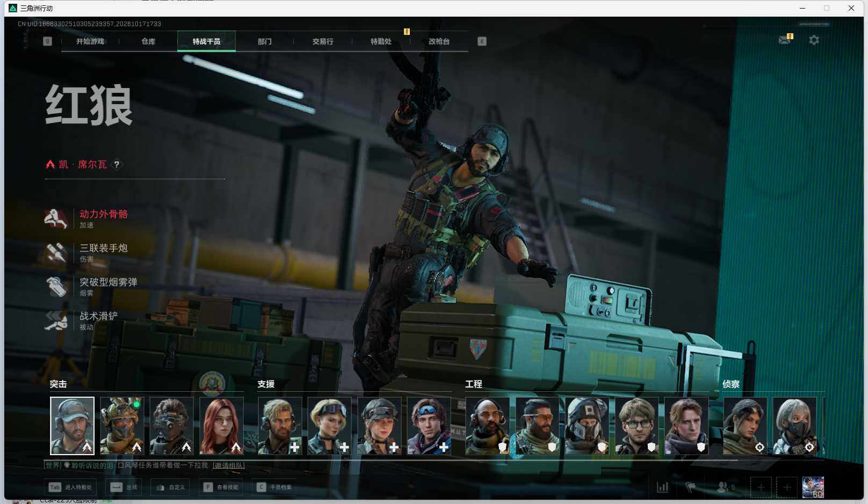Select the operator with night-vision goggles
Viewport: 868px width, 504px height.
(x=171, y=426)
